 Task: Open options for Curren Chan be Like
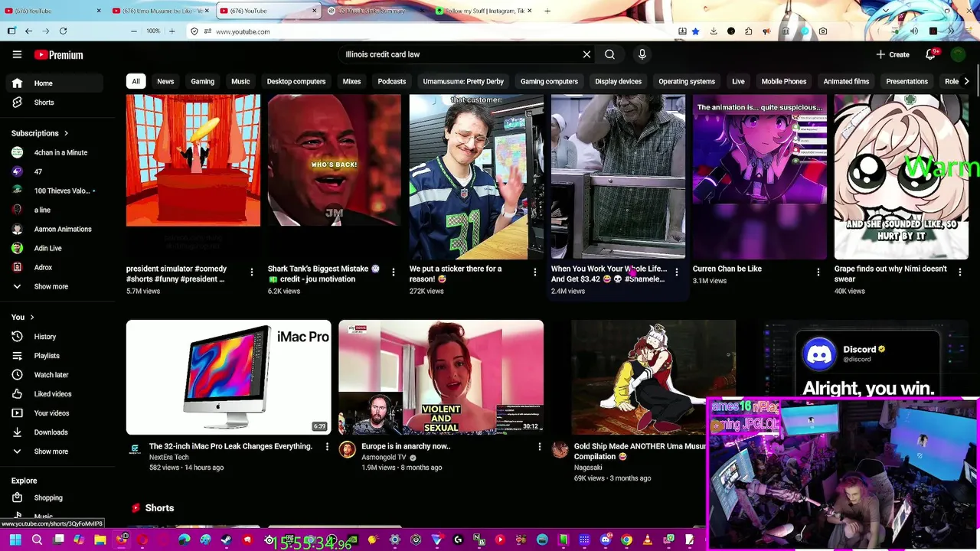click(818, 272)
